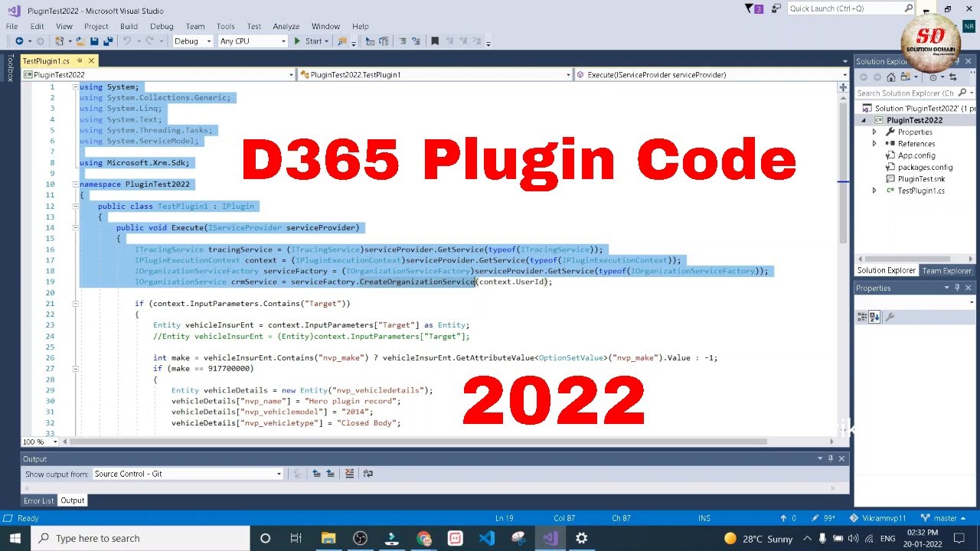Open the Any CPU platform dropdown
Image resolution: width=980 pixels, height=551 pixels.
[252, 41]
